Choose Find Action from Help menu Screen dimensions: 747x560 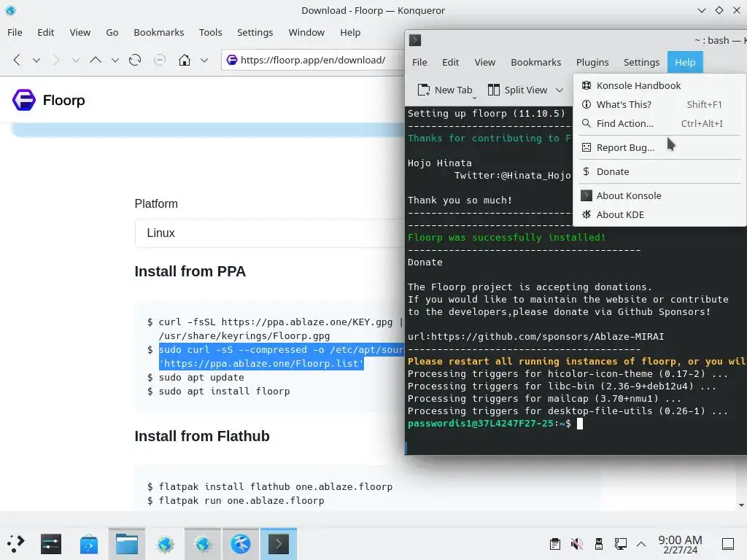(659, 124)
